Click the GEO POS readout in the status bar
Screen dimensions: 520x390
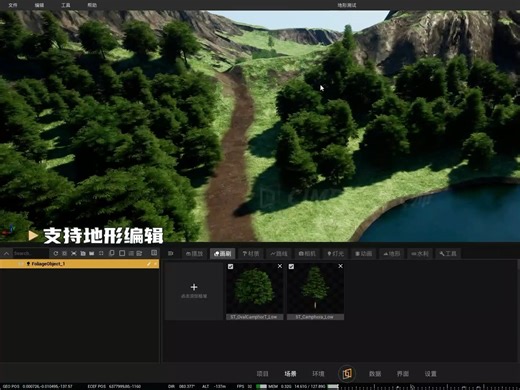coord(38,386)
